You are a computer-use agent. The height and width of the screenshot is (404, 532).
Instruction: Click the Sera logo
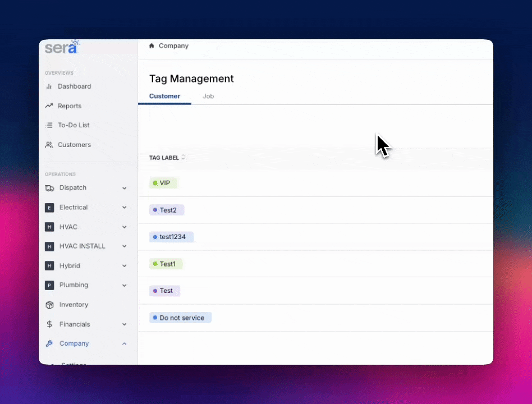coord(62,47)
